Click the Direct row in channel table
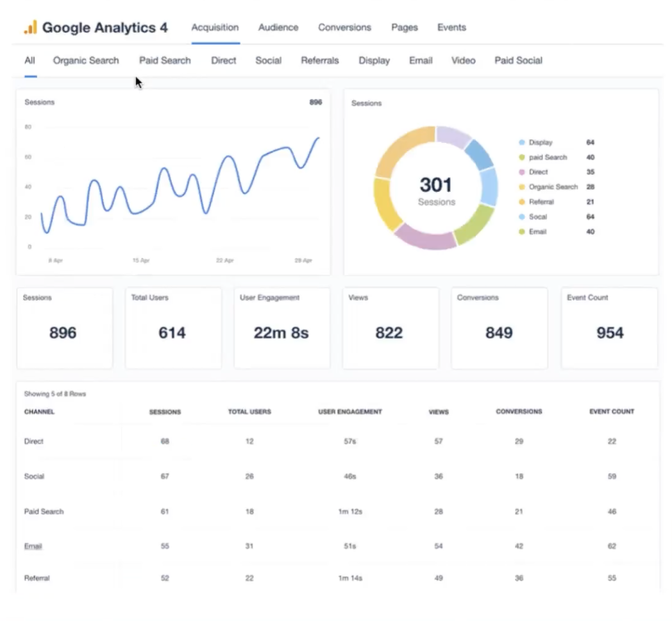 (x=338, y=441)
